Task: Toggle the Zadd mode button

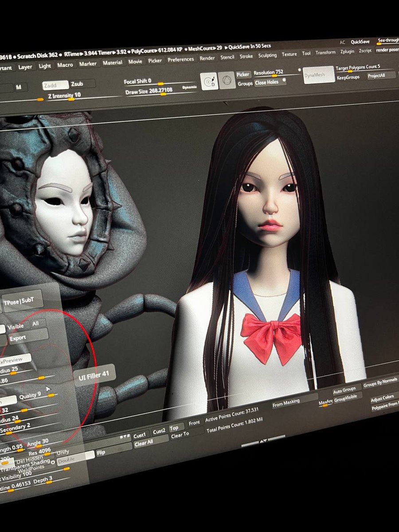Action: (55, 85)
